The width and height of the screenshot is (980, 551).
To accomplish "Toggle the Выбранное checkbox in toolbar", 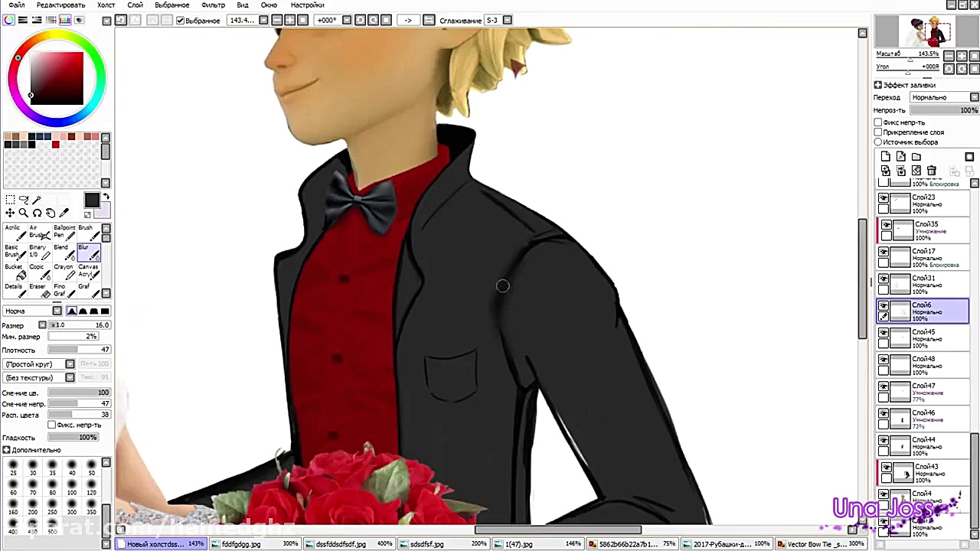I will [x=181, y=21].
